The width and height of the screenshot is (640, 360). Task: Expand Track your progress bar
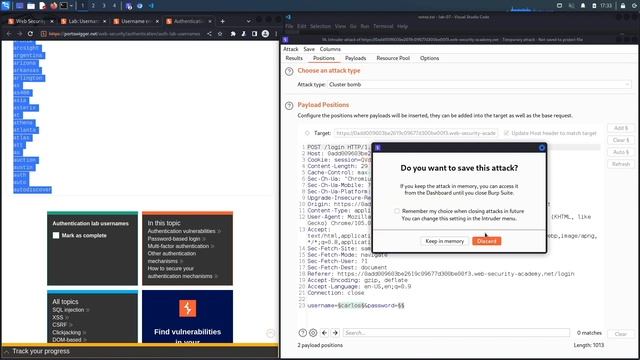(140, 351)
